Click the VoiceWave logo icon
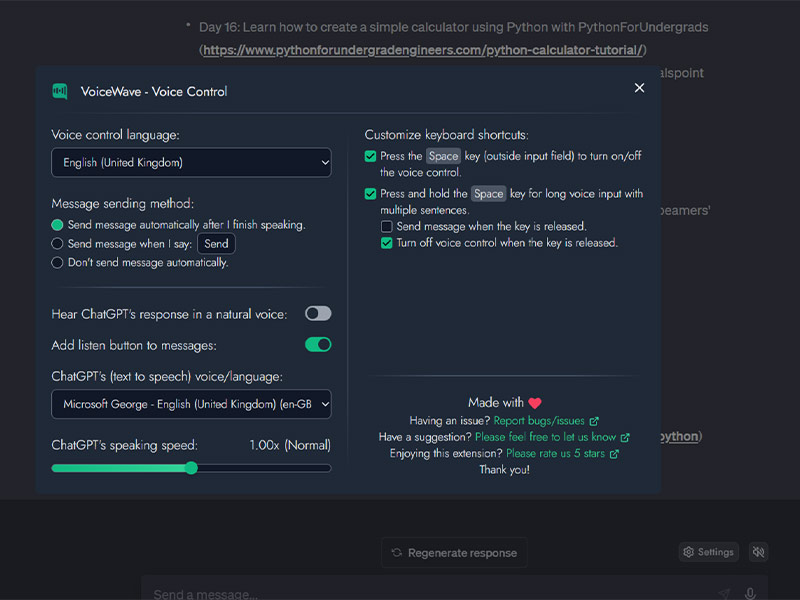 tap(60, 91)
